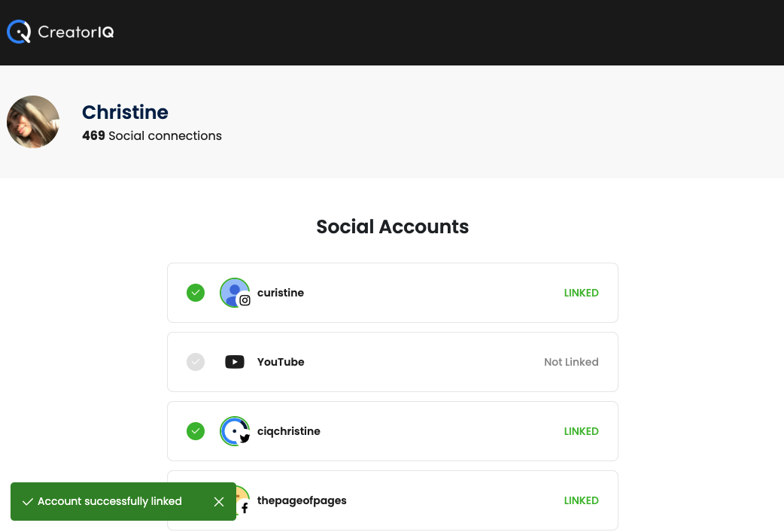
Task: Toggle the grey check for YouTube
Action: [x=196, y=362]
